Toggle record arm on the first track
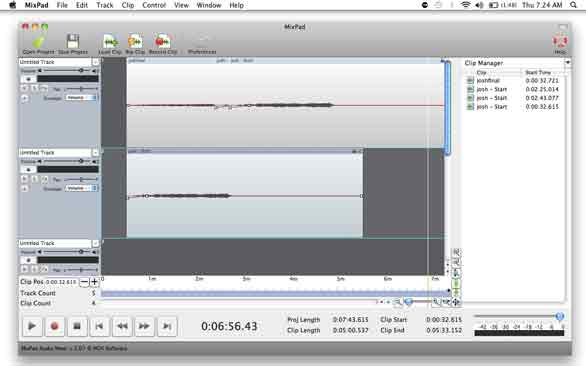 (28, 79)
